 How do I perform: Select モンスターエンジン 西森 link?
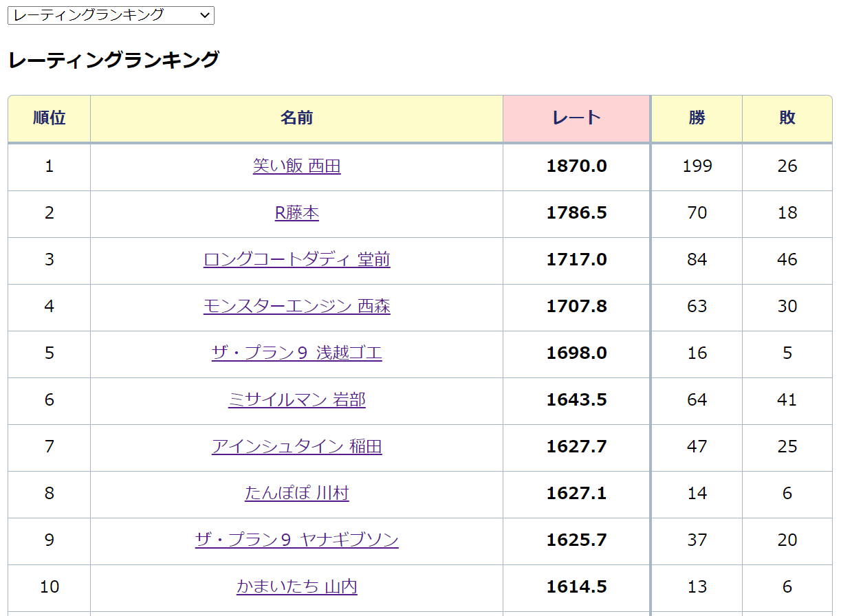(x=296, y=306)
